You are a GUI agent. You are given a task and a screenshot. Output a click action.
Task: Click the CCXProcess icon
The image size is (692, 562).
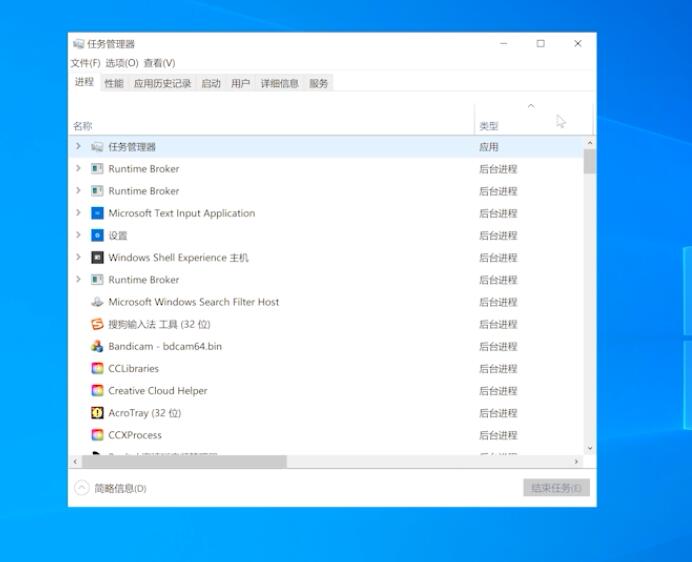[97, 435]
